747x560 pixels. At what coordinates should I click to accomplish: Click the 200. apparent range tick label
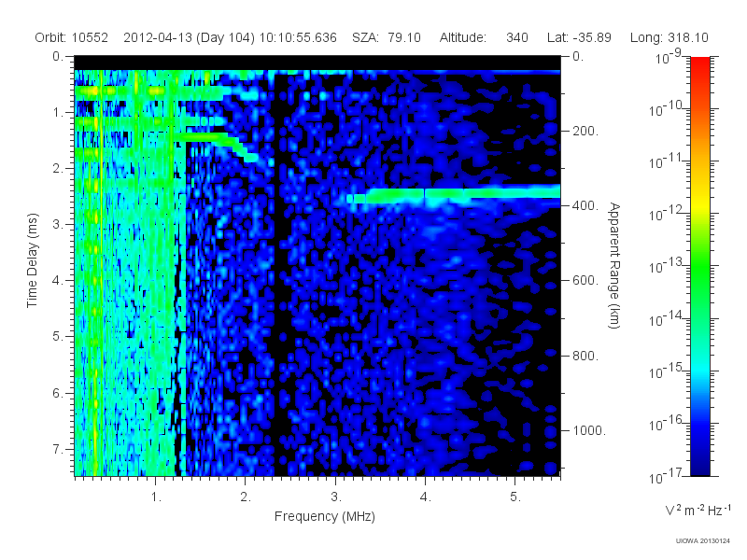(585, 131)
